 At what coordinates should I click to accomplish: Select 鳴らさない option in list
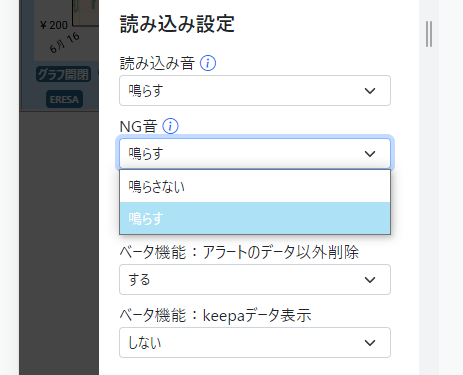[x=255, y=186]
